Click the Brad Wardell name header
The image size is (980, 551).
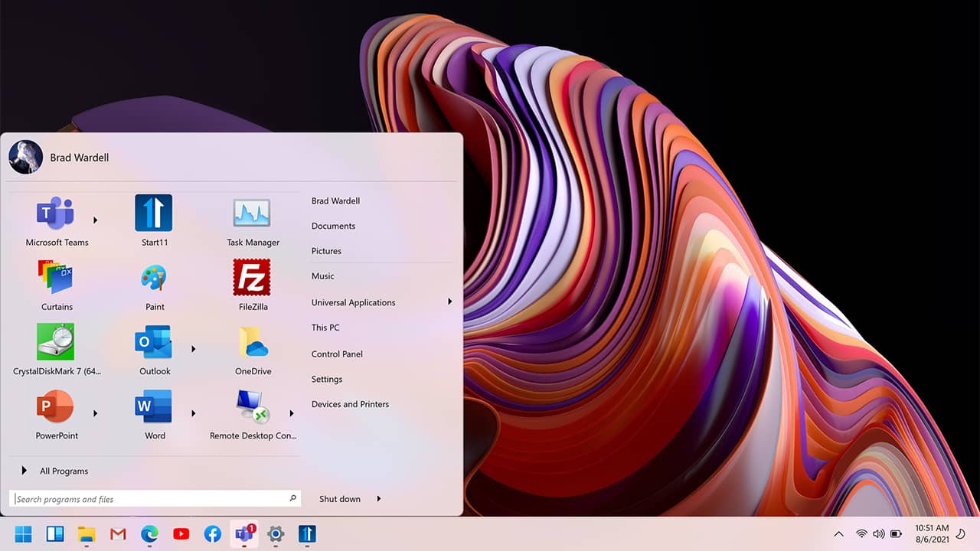click(80, 158)
